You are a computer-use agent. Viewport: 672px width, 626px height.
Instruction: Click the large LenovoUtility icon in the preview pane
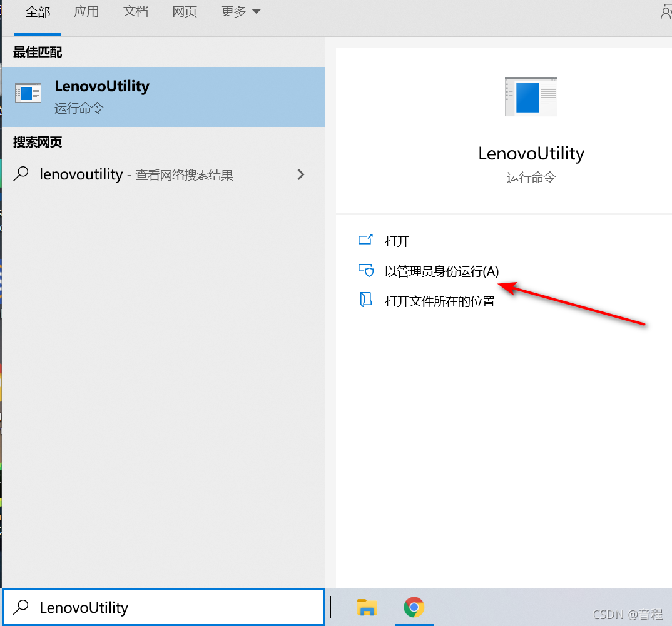pos(531,96)
